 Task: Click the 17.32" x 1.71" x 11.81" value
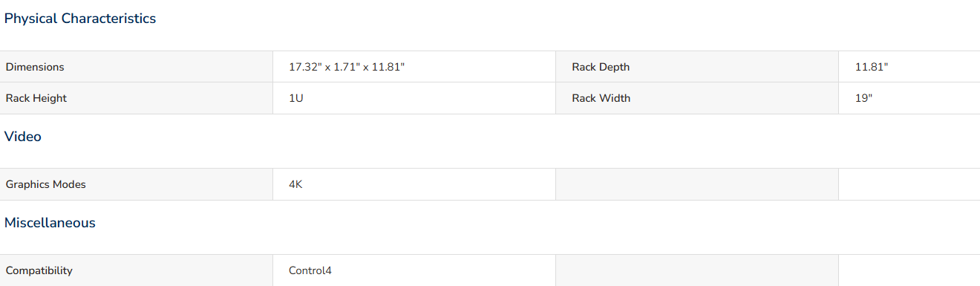347,67
